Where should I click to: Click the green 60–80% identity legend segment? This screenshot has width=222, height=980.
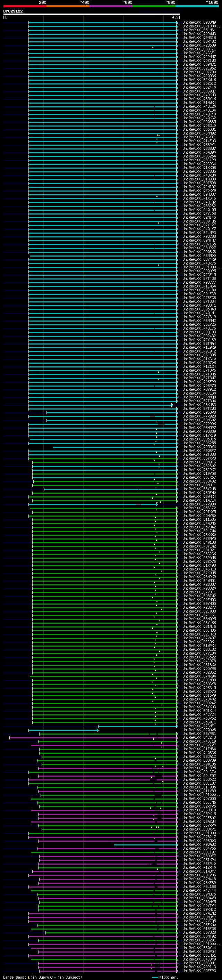coord(154,6)
